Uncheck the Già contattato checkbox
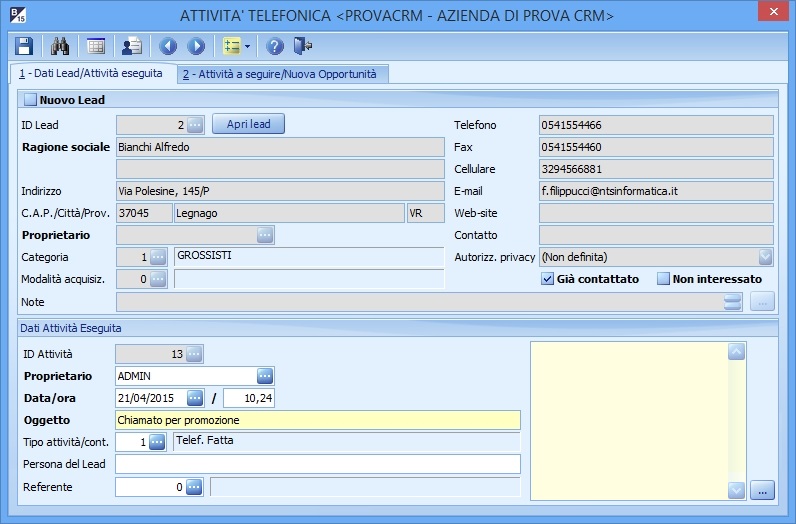 coord(547,279)
